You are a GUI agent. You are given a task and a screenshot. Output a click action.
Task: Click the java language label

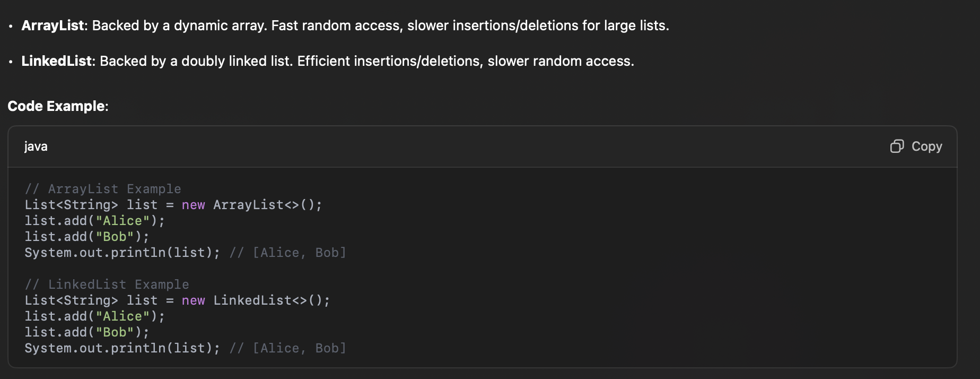(36, 147)
